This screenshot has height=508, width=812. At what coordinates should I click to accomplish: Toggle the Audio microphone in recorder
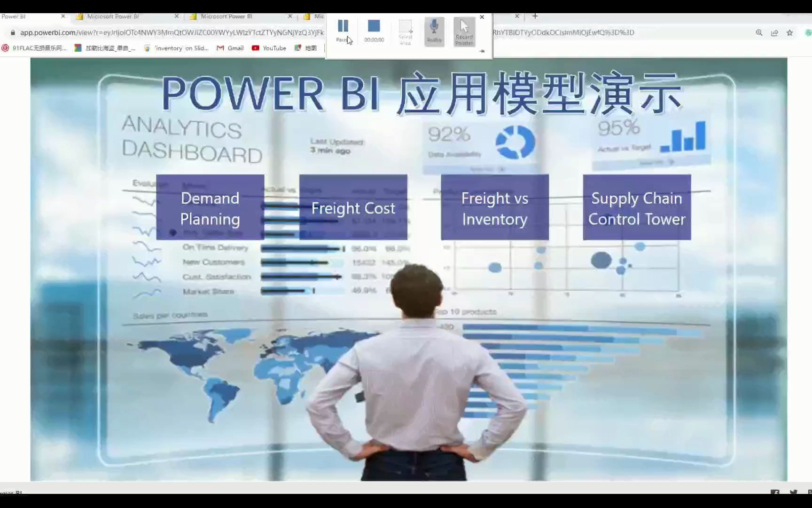point(434,32)
